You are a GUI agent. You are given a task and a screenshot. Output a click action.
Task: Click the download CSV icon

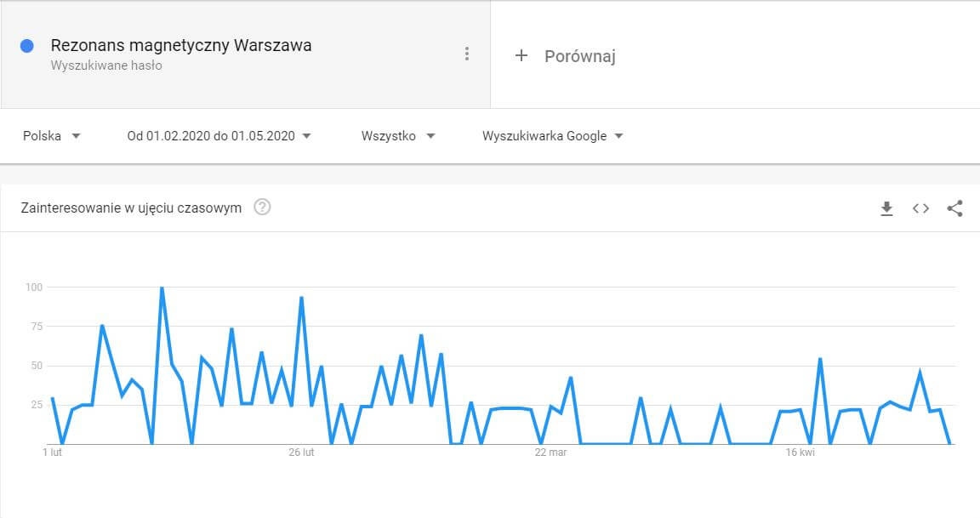[x=886, y=208]
